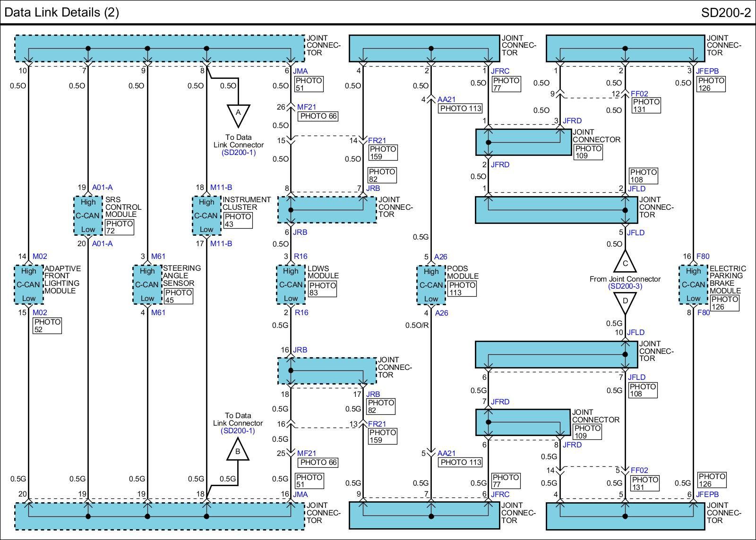Open the SD200-1 link above connector B
The height and width of the screenshot is (540, 756).
238,431
